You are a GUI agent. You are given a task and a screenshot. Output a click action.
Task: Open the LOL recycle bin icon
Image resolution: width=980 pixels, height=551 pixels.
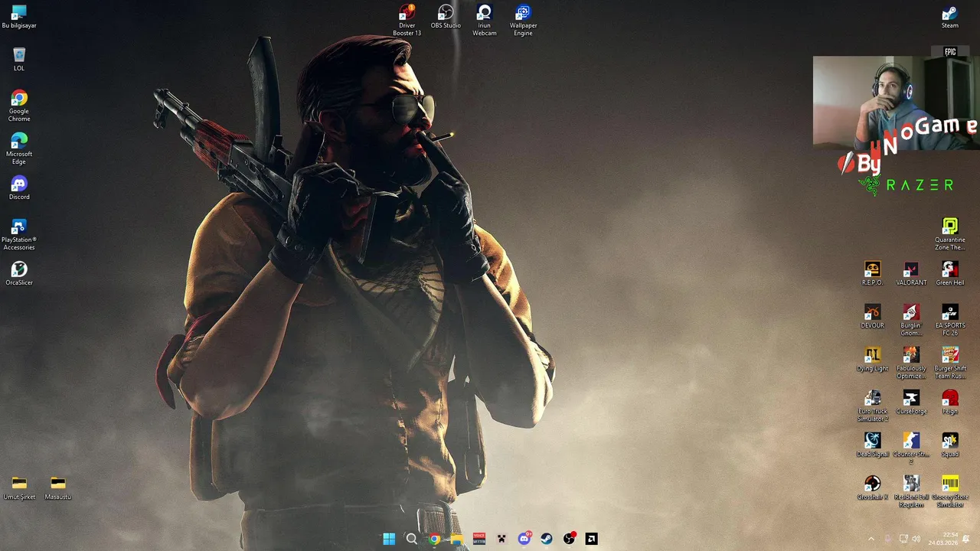[x=19, y=60]
